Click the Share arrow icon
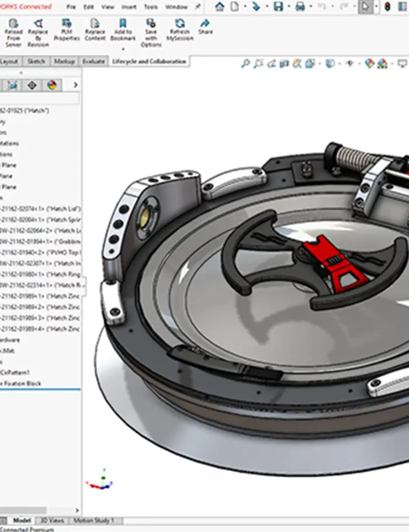The height and width of the screenshot is (532, 409). pos(205,23)
